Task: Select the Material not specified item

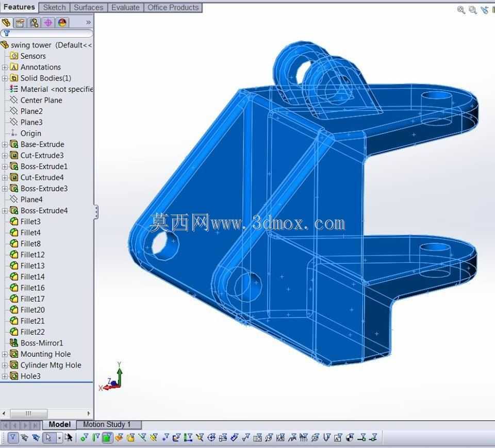Action: pos(51,89)
